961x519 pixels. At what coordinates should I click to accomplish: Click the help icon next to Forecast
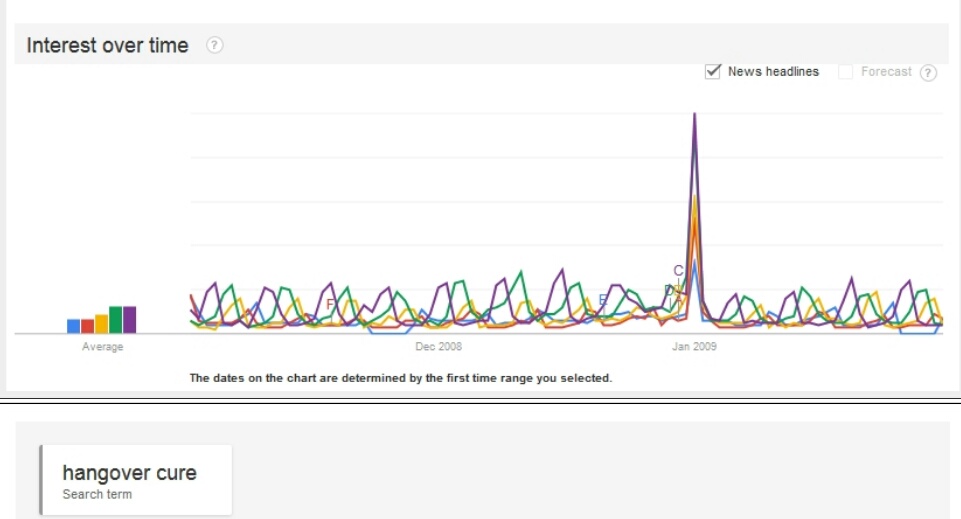[x=928, y=72]
